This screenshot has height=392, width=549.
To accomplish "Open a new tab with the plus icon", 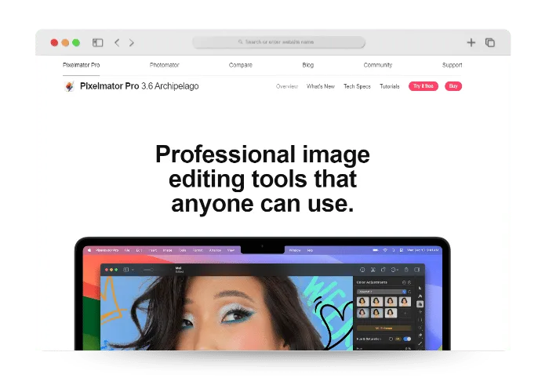I will (x=471, y=42).
